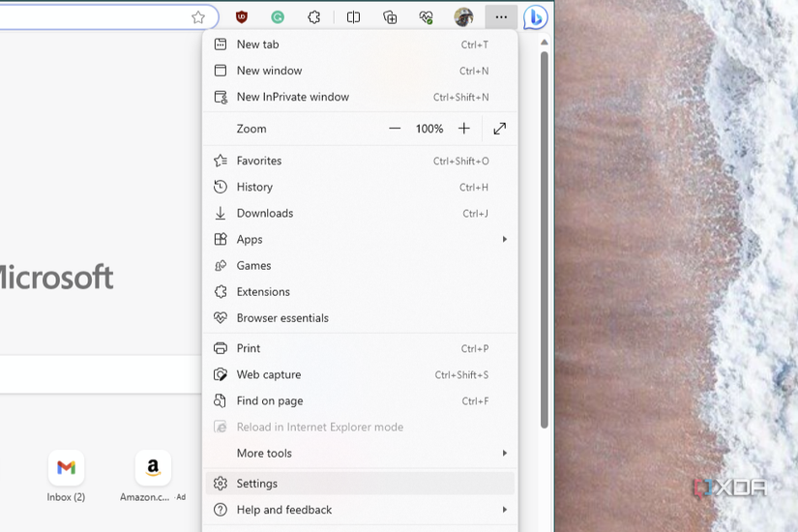Open Favorites from the menu
The image size is (798, 532).
click(x=361, y=161)
